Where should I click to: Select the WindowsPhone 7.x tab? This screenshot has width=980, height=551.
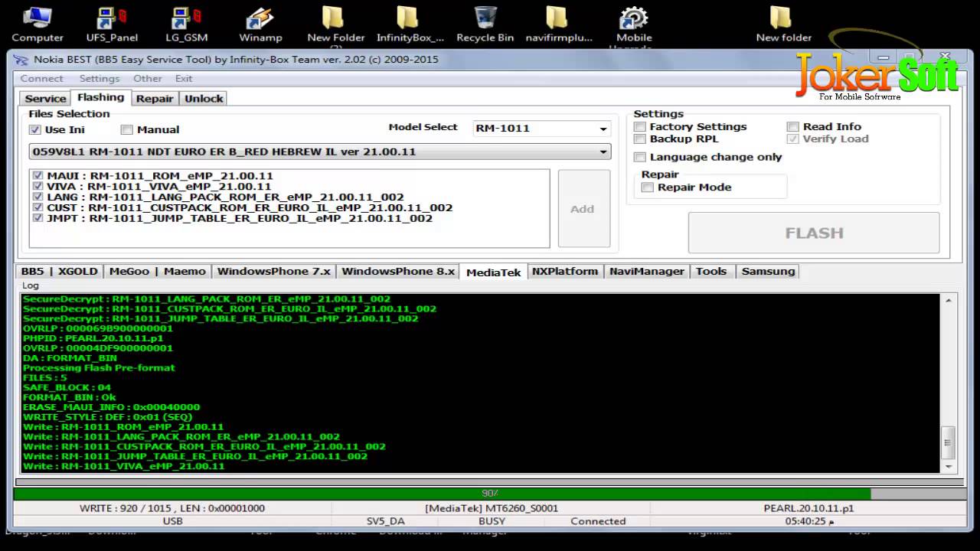click(273, 272)
